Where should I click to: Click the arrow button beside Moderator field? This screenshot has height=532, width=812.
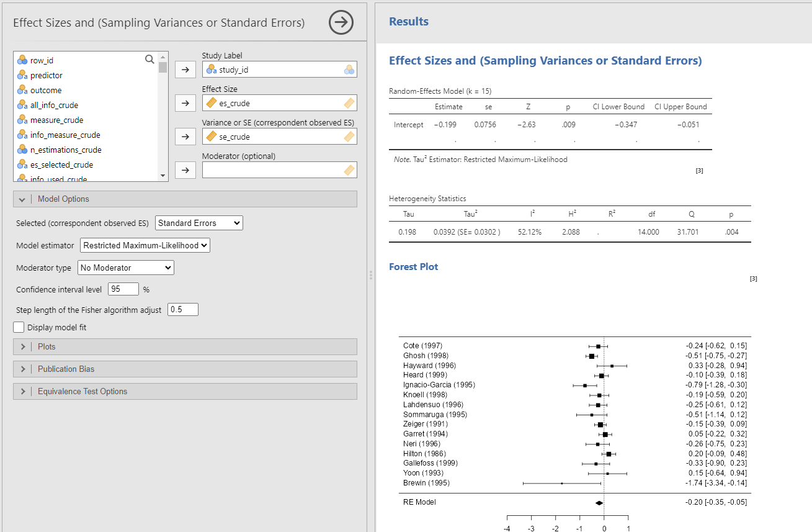coord(184,170)
